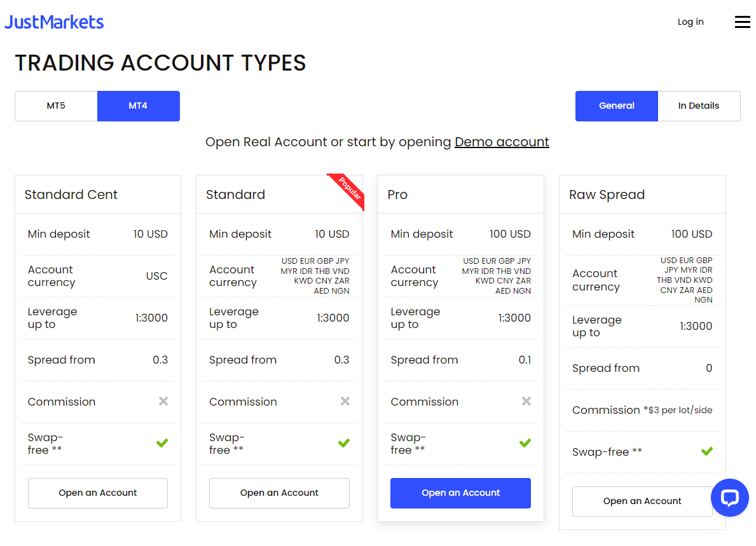Switch to the MT5 platform tab
This screenshot has height=546, width=756.
[x=56, y=106]
